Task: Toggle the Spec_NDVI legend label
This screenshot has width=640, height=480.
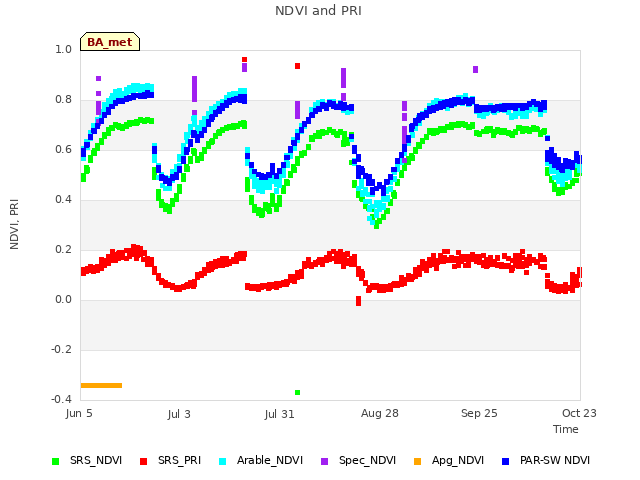Action: (367, 460)
